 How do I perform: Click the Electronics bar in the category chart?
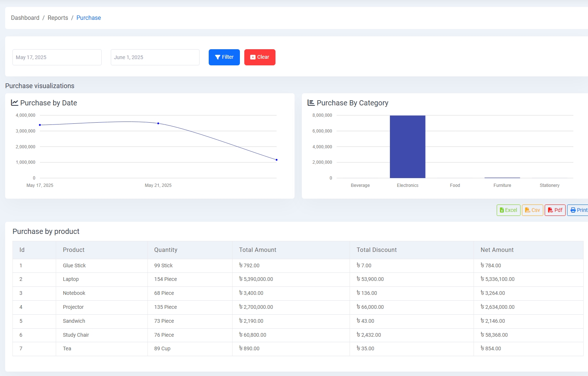pyautogui.click(x=408, y=146)
